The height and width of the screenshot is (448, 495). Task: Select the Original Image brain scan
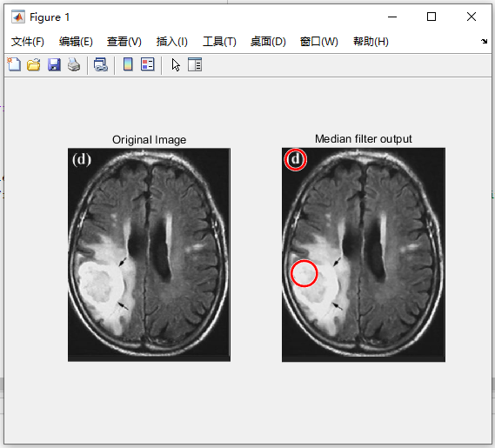pyautogui.click(x=149, y=255)
